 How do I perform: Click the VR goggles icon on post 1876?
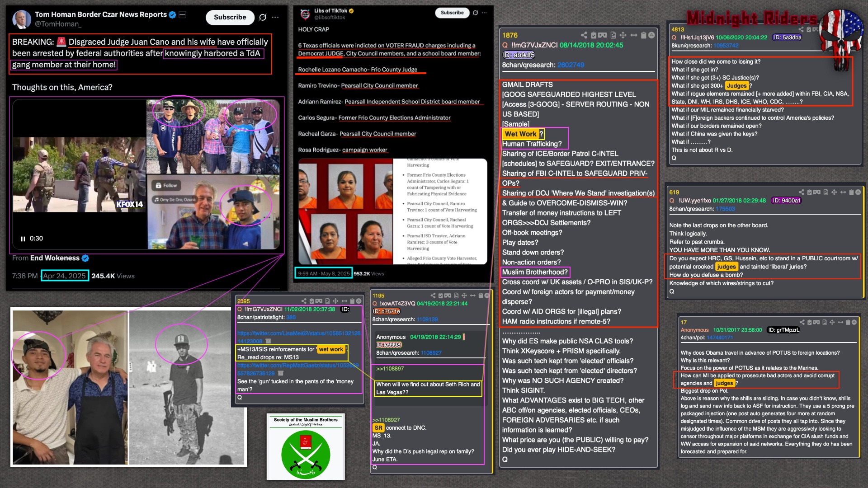603,35
